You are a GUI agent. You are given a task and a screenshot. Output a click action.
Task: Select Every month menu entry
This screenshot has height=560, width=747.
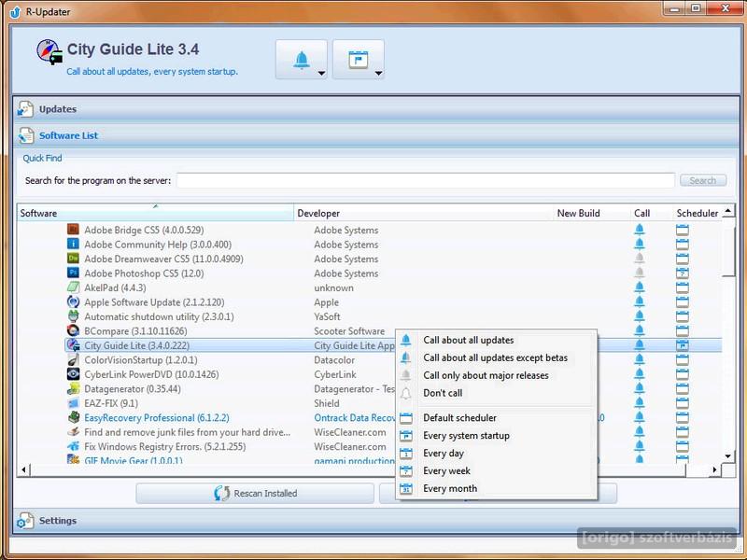496,488
